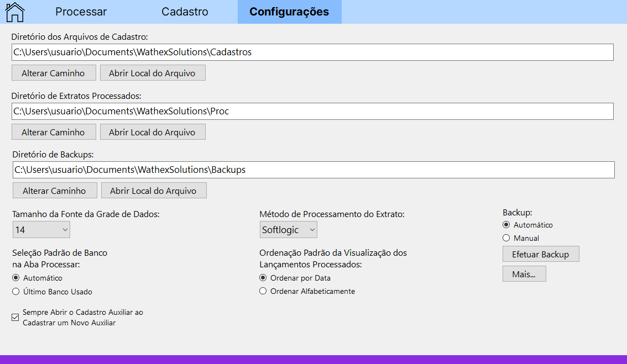Open the Cadastro tab
This screenshot has height=364, width=627.
pyautogui.click(x=185, y=12)
